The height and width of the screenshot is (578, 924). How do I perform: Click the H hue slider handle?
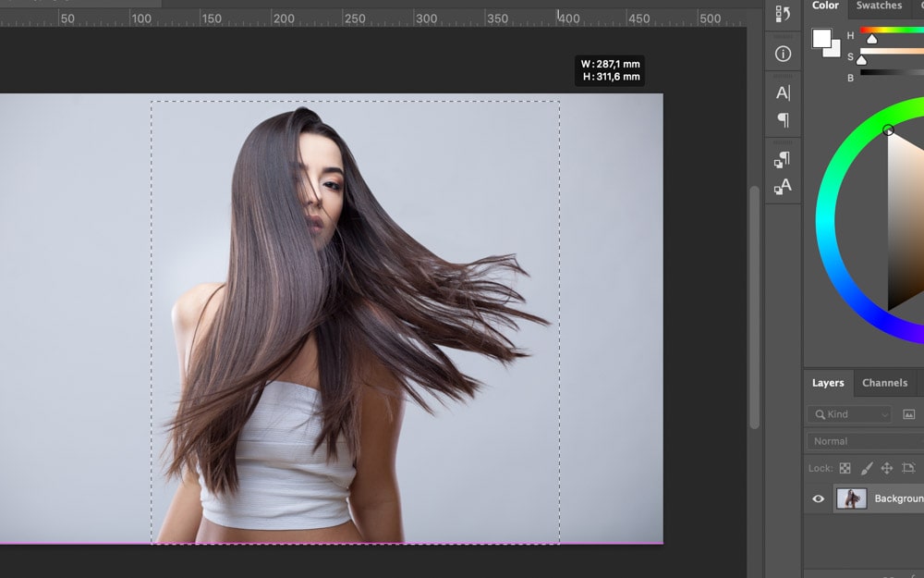tap(871, 40)
